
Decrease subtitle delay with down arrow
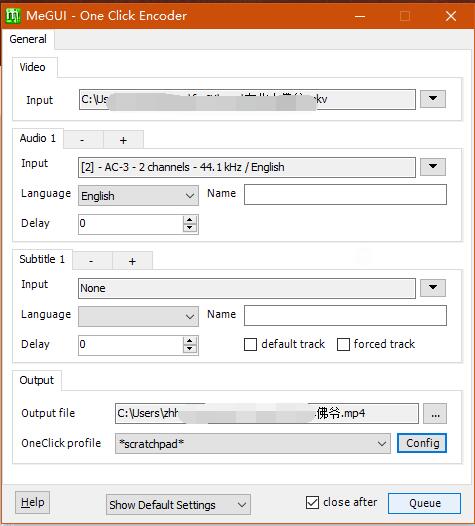coord(190,349)
